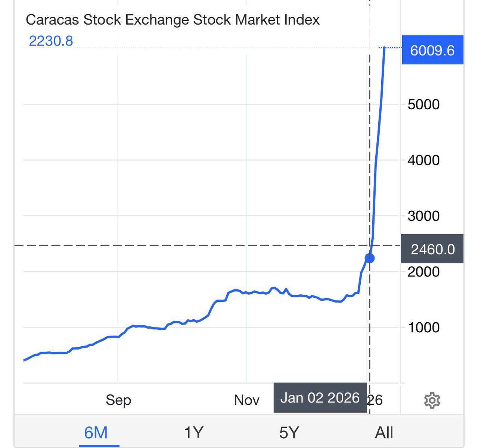Switch chart to the 1Y range

(x=193, y=433)
